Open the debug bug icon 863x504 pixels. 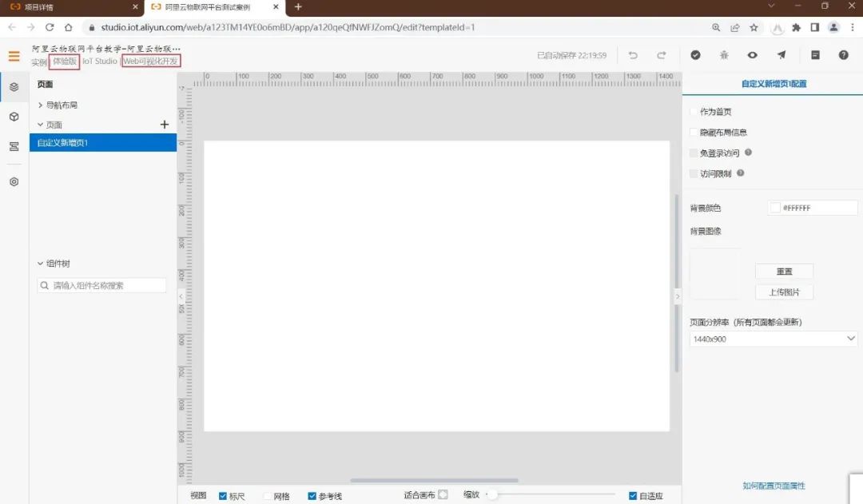pos(724,55)
